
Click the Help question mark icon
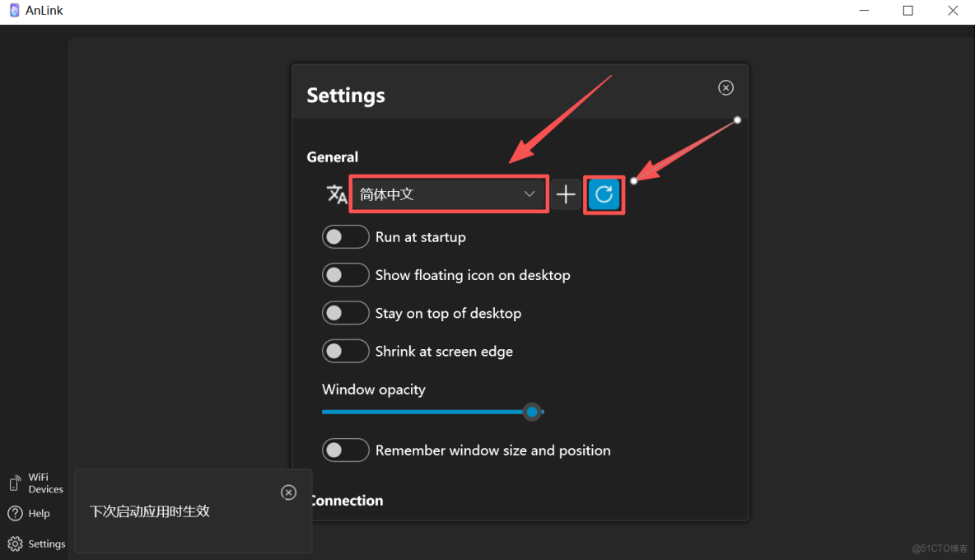(15, 514)
